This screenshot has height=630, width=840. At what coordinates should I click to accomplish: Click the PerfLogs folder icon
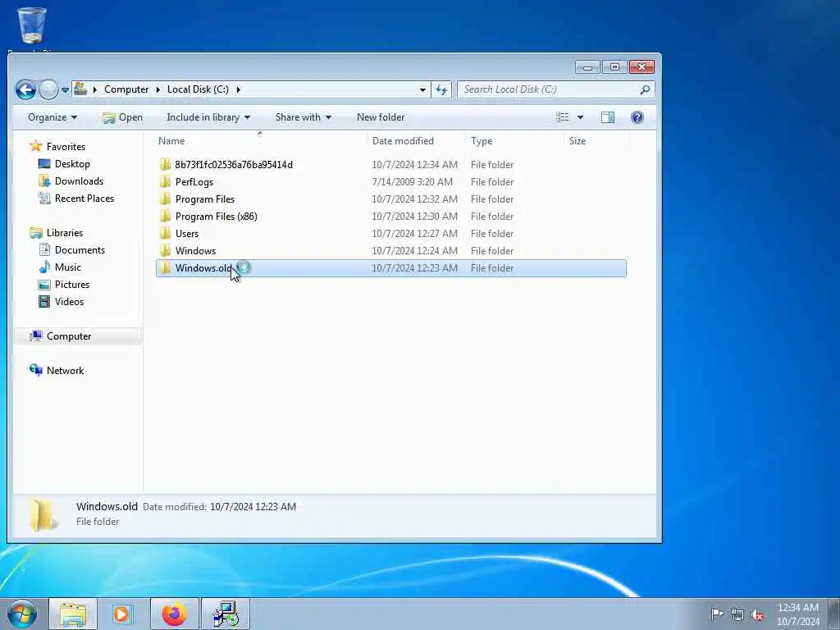[166, 181]
